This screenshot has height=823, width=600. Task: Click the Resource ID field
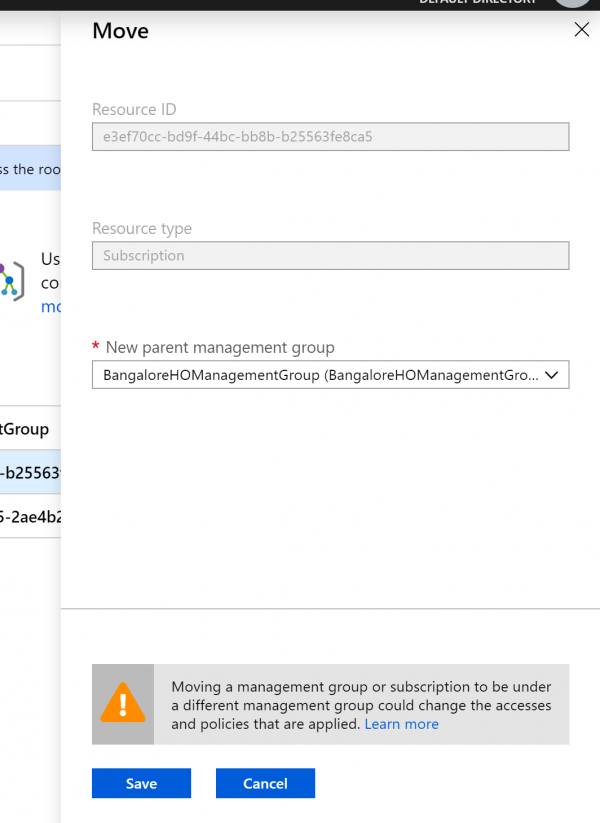tap(330, 137)
